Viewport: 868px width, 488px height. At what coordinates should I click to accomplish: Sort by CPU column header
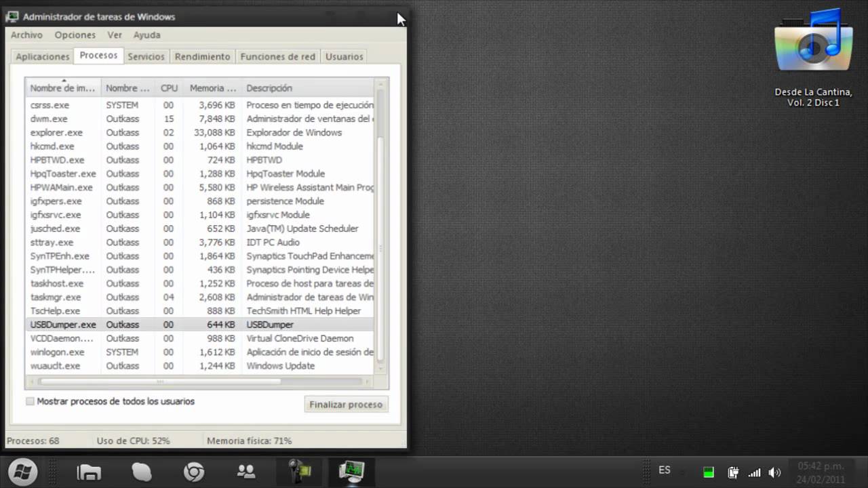[169, 87]
